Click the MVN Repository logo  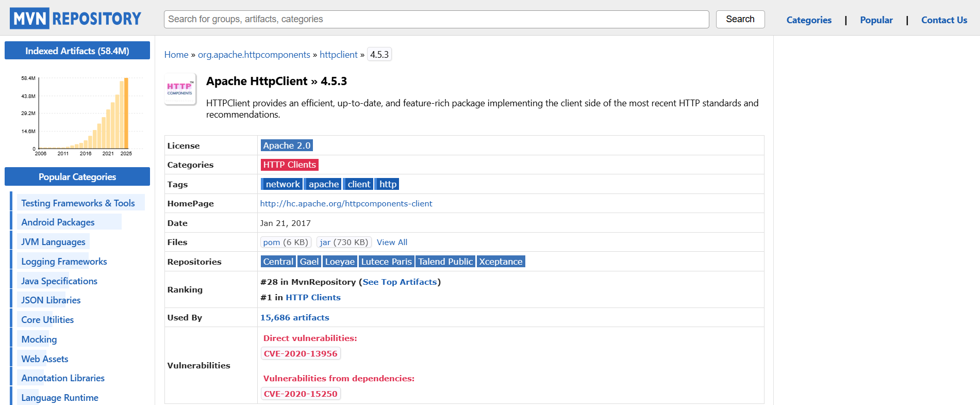(x=75, y=19)
